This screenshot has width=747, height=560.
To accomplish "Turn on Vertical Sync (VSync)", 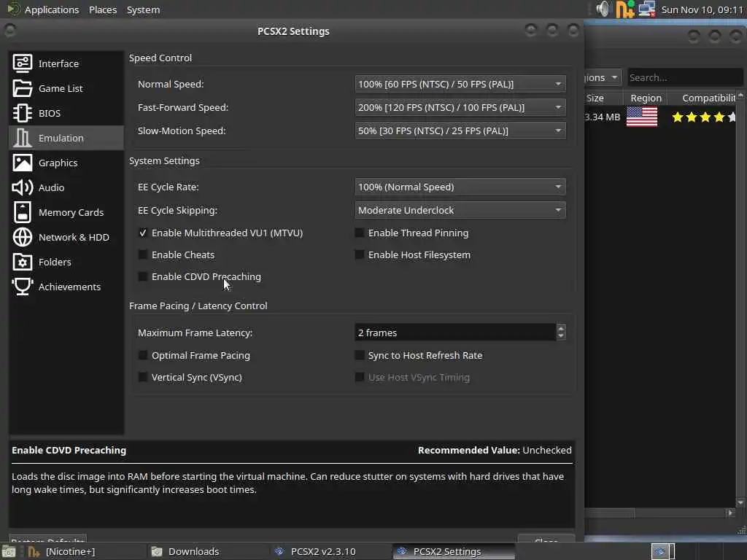I will 142,377.
